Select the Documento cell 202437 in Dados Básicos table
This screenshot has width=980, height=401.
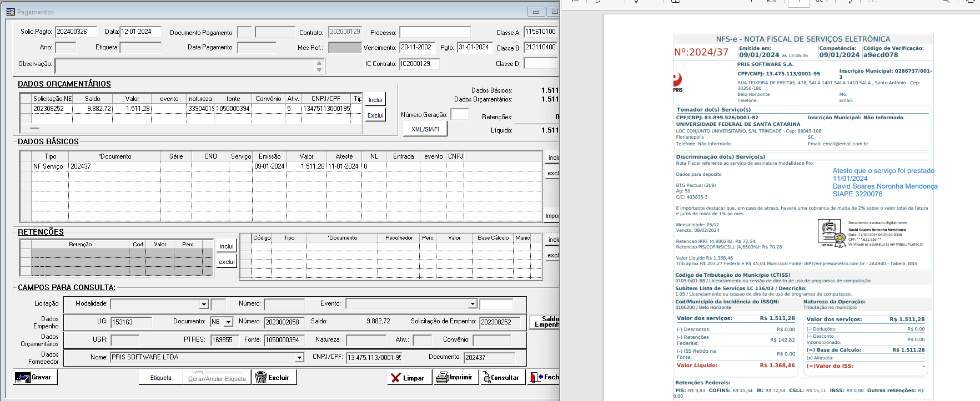click(114, 166)
